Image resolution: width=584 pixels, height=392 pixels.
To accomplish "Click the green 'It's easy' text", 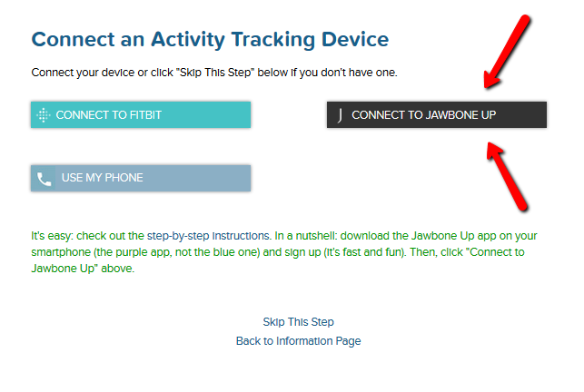I will click(x=52, y=236).
